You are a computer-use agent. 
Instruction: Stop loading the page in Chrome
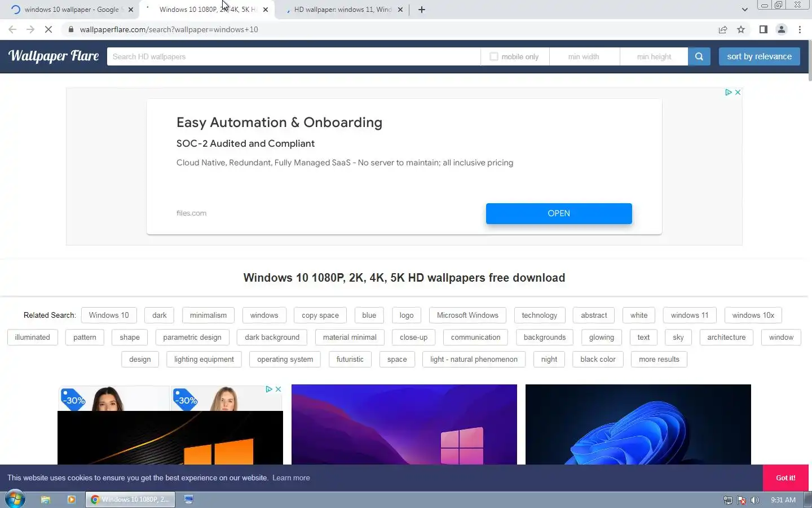coord(48,29)
